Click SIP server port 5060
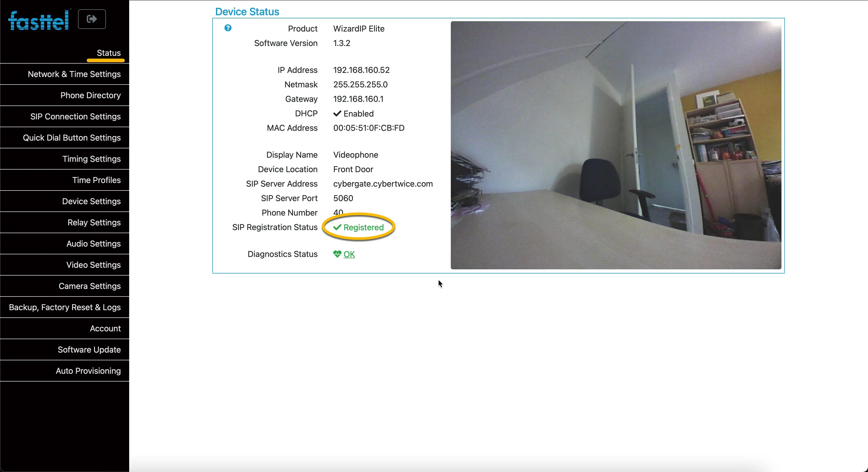 pos(343,199)
